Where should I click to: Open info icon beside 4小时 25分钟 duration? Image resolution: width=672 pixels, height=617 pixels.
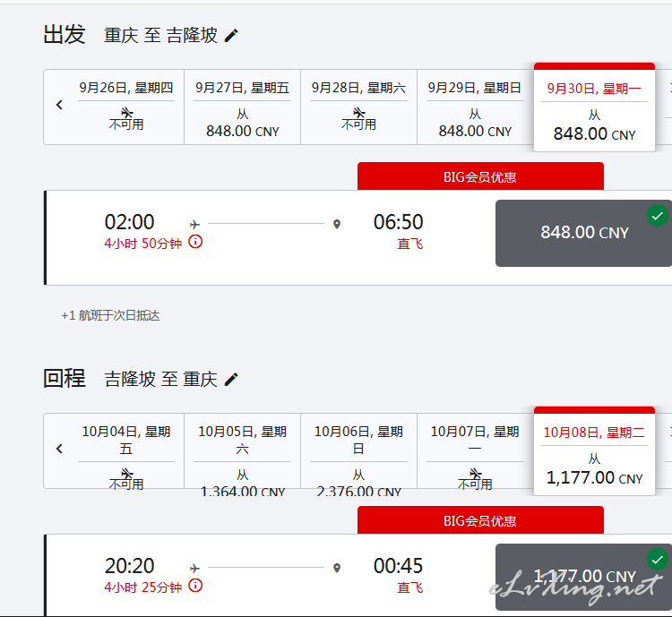tap(195, 586)
